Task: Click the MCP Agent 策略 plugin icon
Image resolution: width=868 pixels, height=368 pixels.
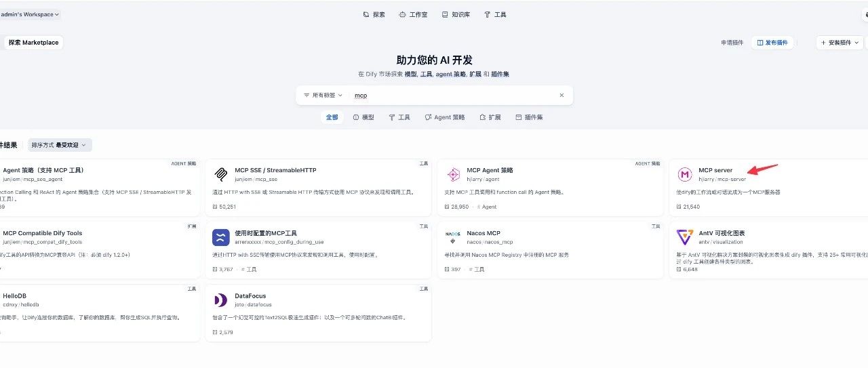Action: (x=453, y=174)
